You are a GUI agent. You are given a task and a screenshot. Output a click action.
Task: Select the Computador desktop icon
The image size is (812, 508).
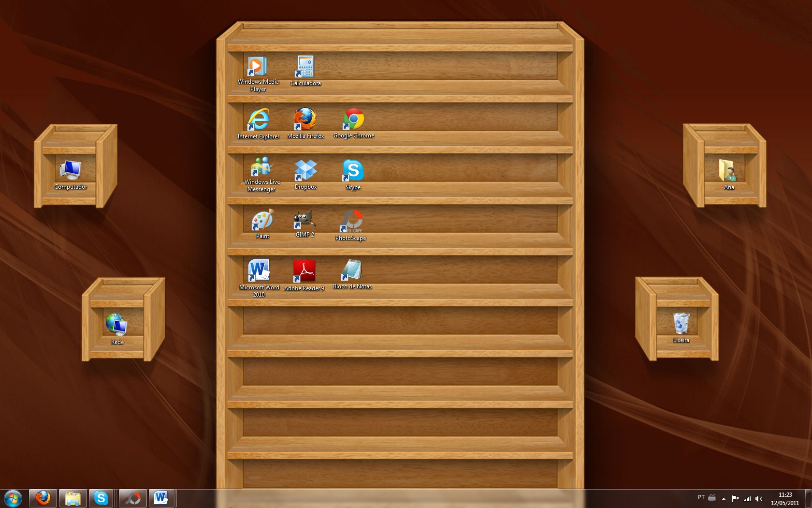coord(71,175)
